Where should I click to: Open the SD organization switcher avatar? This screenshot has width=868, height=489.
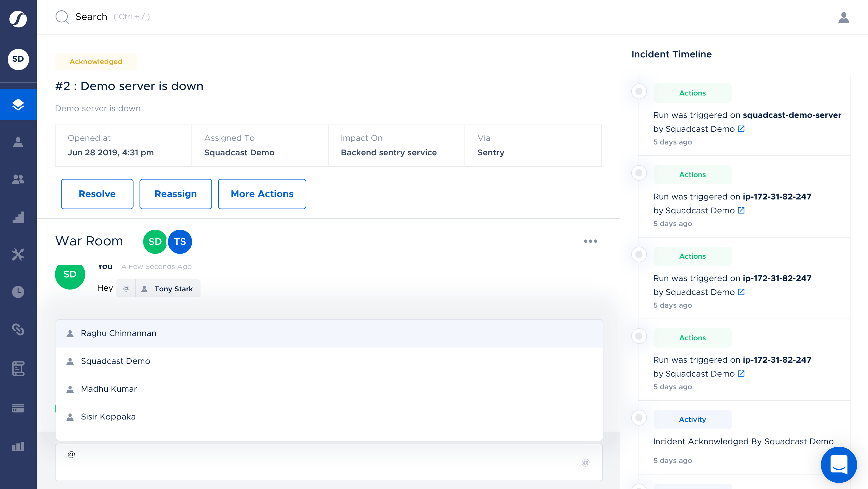tap(18, 59)
